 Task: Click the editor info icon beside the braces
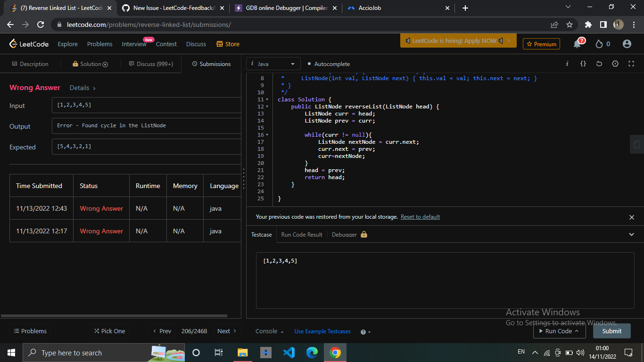pyautogui.click(x=567, y=64)
